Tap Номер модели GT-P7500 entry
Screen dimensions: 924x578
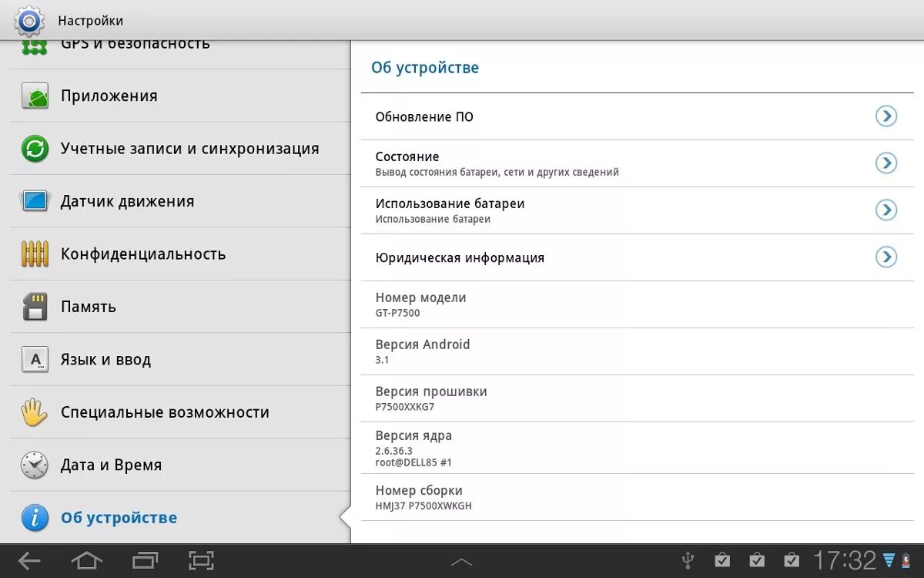click(x=637, y=304)
